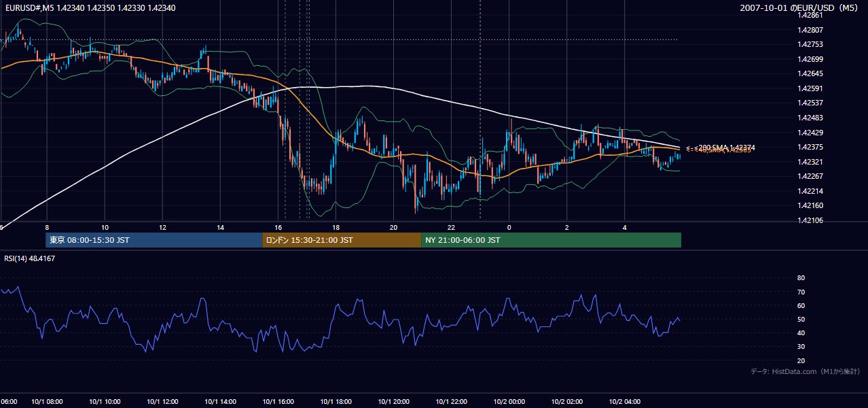This screenshot has width=868, height=408.
Task: Click the '2007-10-01 のEUR/USD (M5)' chart title
Action: pyautogui.click(x=799, y=7)
